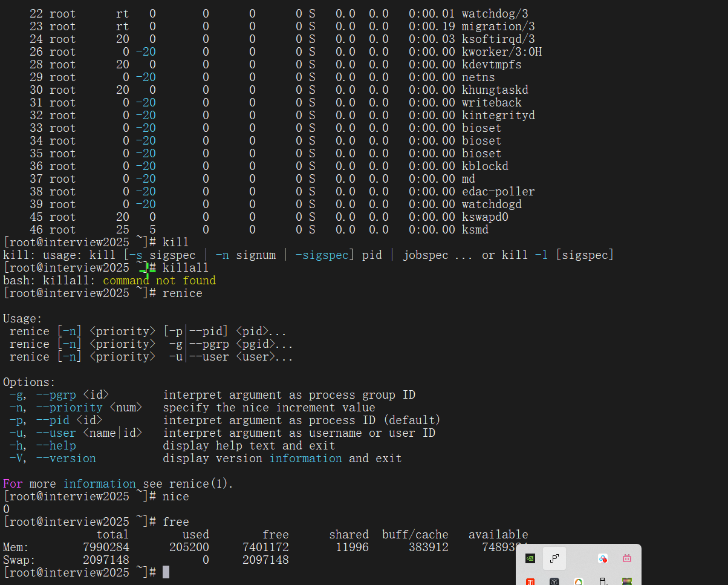The width and height of the screenshot is (728, 585).
Task: Click the netns process name
Action: [x=478, y=77]
